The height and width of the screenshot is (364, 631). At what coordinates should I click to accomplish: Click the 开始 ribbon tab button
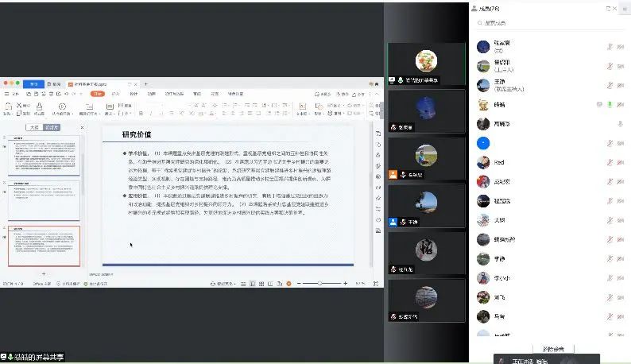[x=97, y=94]
